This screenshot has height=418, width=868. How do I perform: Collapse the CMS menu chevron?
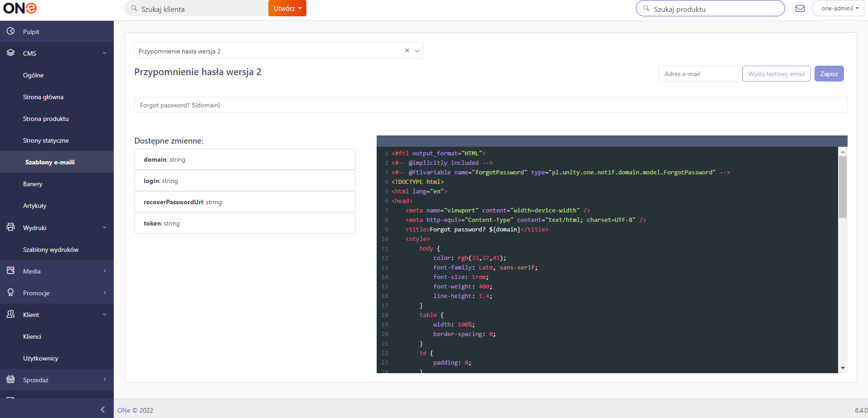105,53
